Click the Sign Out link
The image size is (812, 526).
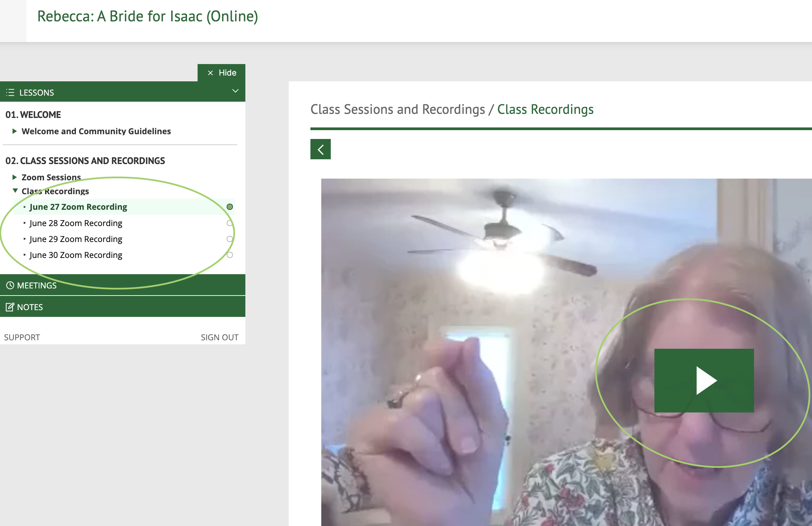[219, 337]
